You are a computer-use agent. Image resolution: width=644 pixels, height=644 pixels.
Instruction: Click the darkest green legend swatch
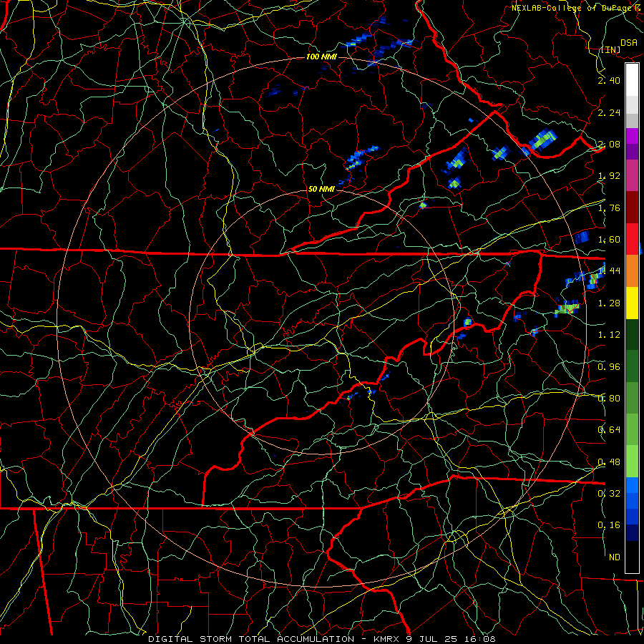click(632, 335)
